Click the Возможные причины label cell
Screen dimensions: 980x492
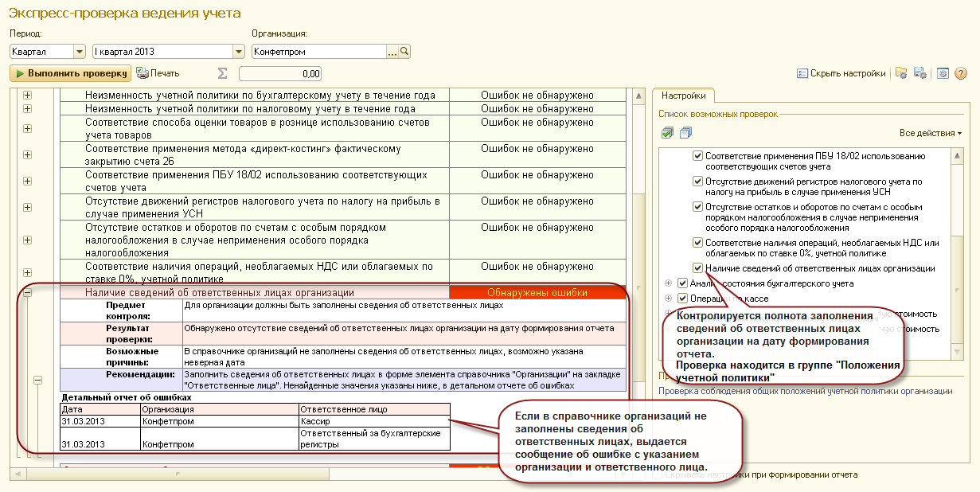coord(121,356)
